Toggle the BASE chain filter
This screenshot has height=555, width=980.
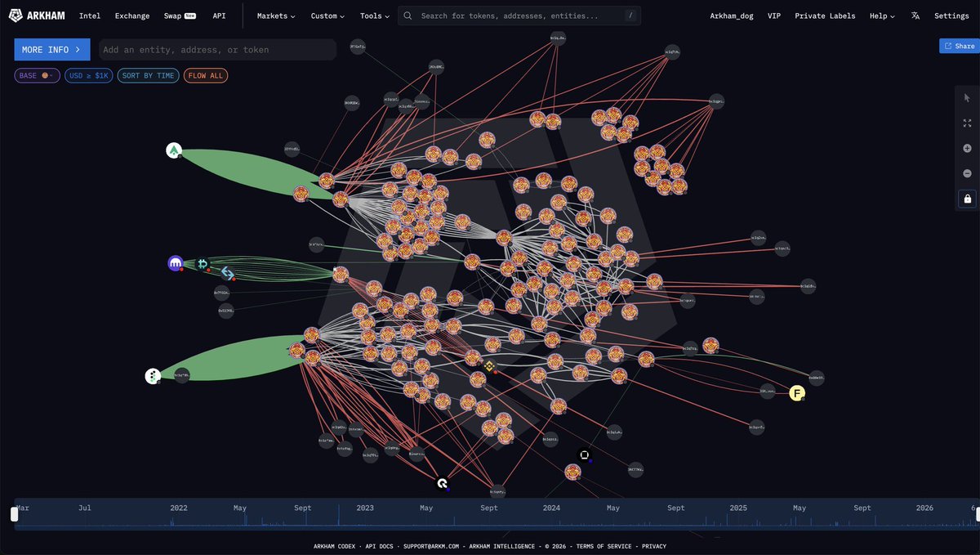(x=37, y=75)
